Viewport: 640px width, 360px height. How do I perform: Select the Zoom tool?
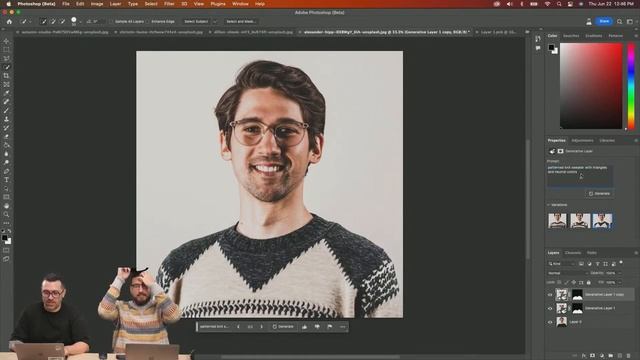click(x=6, y=214)
